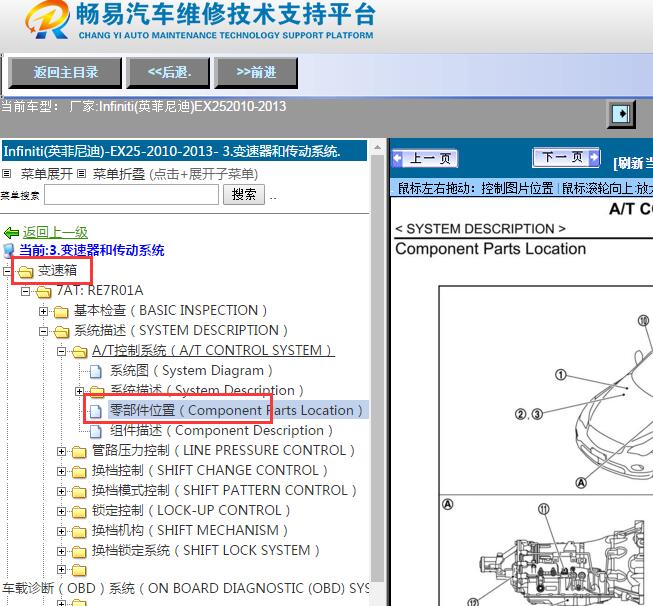This screenshot has width=653, height=606.
Task: Collapse all menus via 菜单折叠 text
Action: (x=118, y=174)
